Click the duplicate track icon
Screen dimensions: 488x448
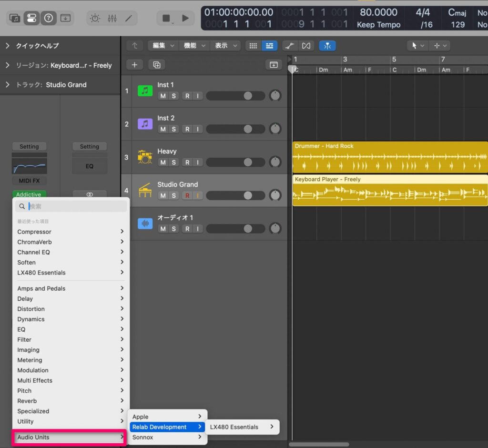point(156,65)
